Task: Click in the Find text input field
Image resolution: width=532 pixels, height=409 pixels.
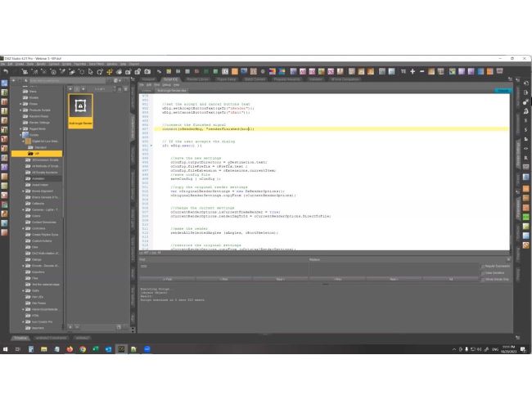Action: [223, 267]
